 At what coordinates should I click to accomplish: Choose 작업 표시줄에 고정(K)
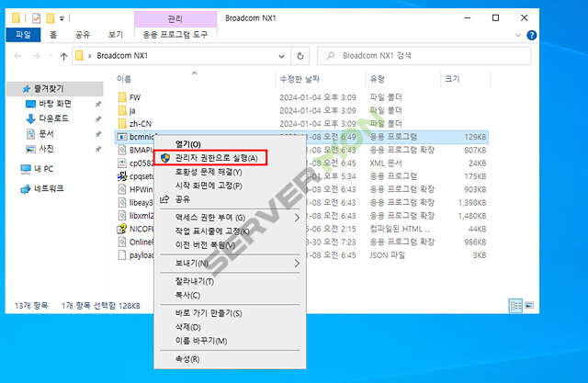pos(212,231)
